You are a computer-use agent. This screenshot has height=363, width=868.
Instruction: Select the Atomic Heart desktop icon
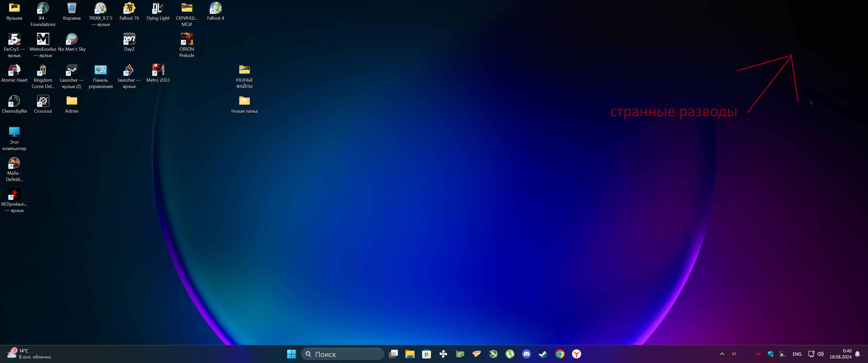coord(14,70)
